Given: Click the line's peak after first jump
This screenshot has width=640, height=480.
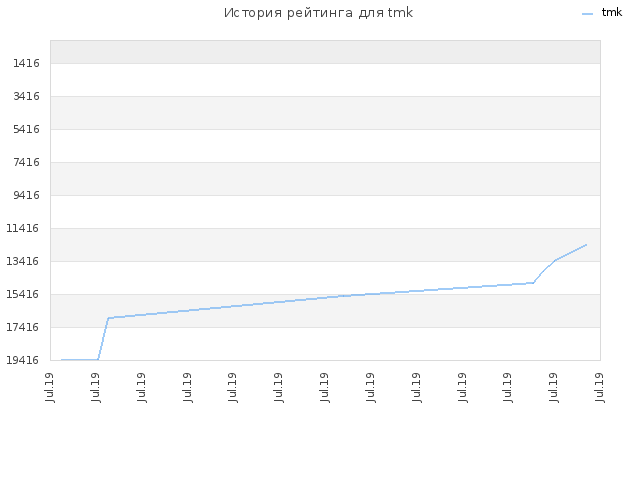Looking at the screenshot, I should click(108, 318).
